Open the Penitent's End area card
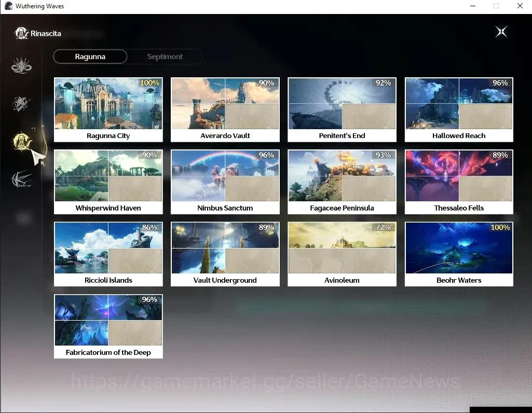 342,109
